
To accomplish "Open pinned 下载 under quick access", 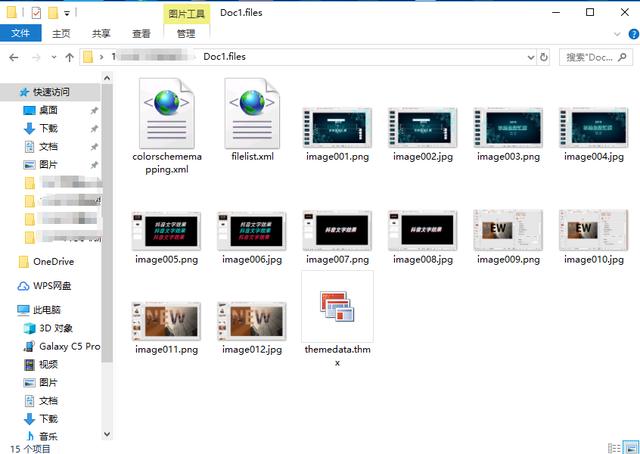I will click(x=48, y=129).
